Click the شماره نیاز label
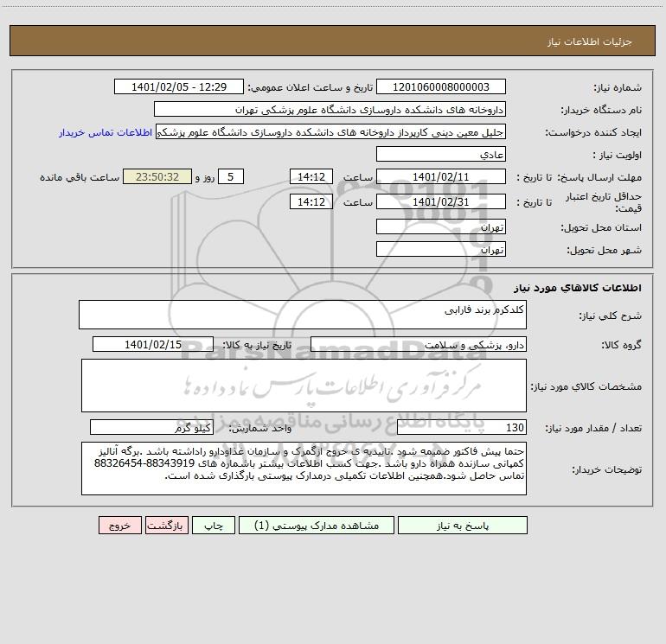Image resolution: width=666 pixels, height=644 pixels. coord(618,88)
